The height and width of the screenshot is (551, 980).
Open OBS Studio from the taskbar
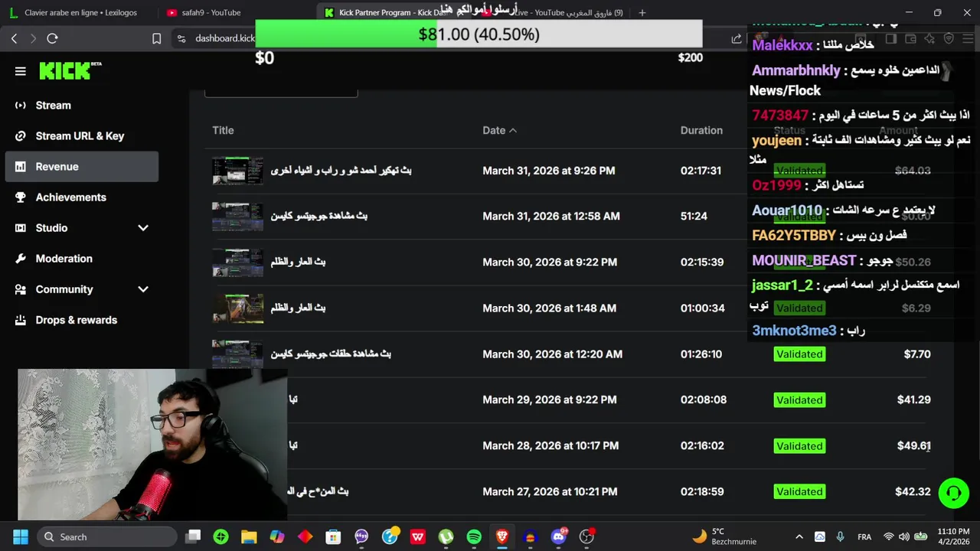[587, 536]
